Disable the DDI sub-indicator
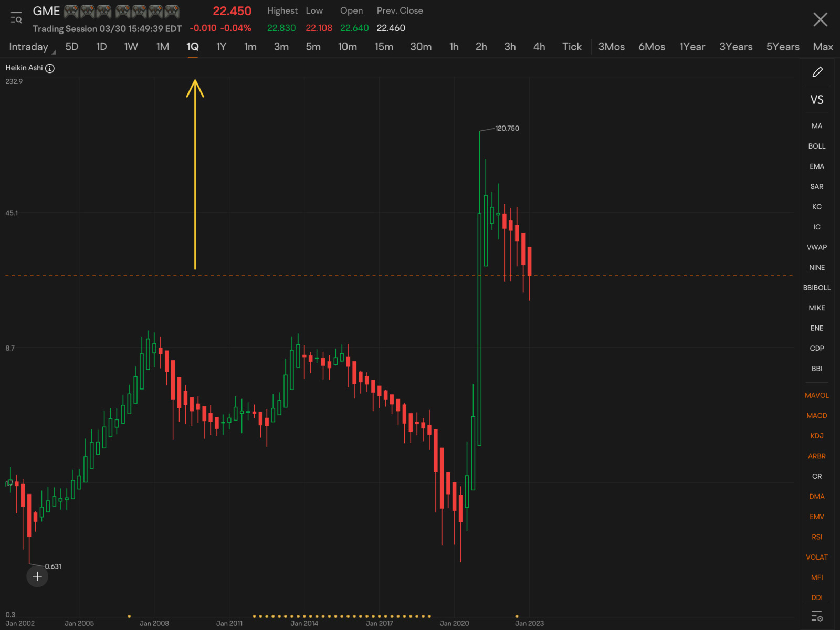The image size is (840, 630). tap(817, 597)
